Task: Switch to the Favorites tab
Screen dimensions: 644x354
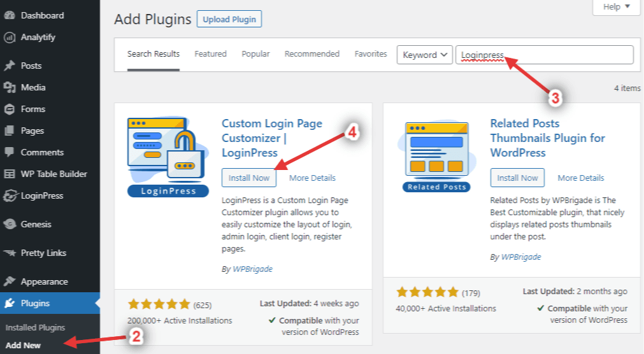Action: [x=371, y=53]
